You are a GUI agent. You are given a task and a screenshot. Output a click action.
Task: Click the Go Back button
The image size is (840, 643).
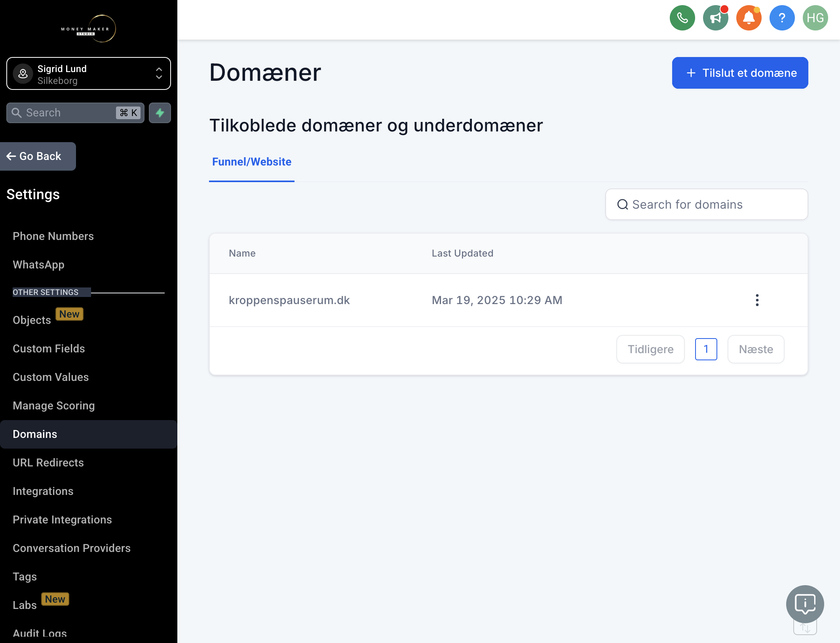coord(38,156)
